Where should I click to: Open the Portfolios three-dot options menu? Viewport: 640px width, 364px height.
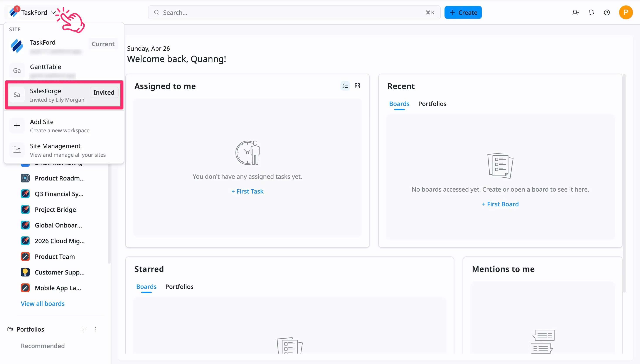coord(95,329)
